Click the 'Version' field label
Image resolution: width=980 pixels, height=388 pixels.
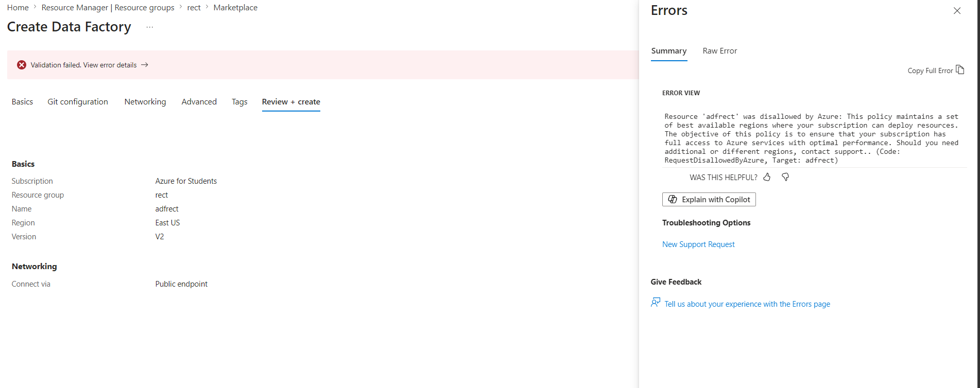[24, 237]
